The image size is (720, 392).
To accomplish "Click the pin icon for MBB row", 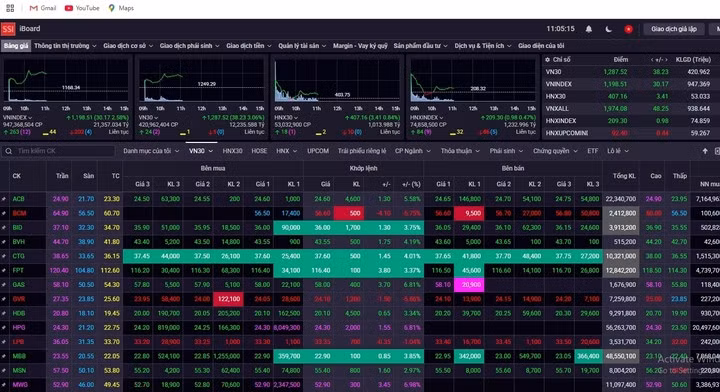I will [4, 356].
